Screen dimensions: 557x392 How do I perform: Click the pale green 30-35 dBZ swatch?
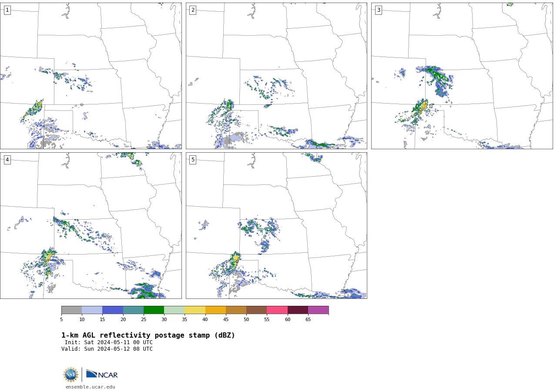click(x=174, y=310)
